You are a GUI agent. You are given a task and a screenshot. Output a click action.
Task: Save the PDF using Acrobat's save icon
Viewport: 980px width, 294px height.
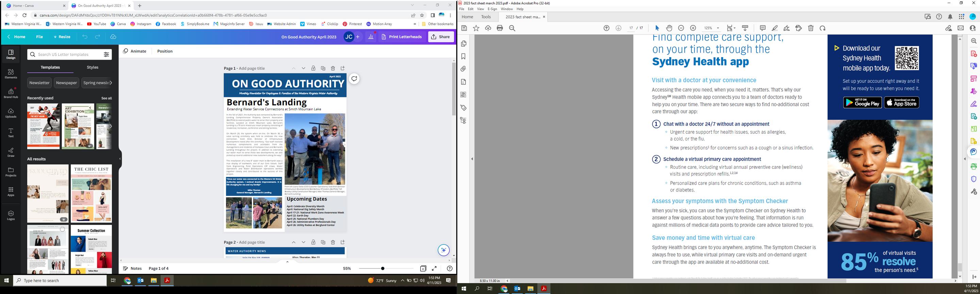(x=464, y=28)
